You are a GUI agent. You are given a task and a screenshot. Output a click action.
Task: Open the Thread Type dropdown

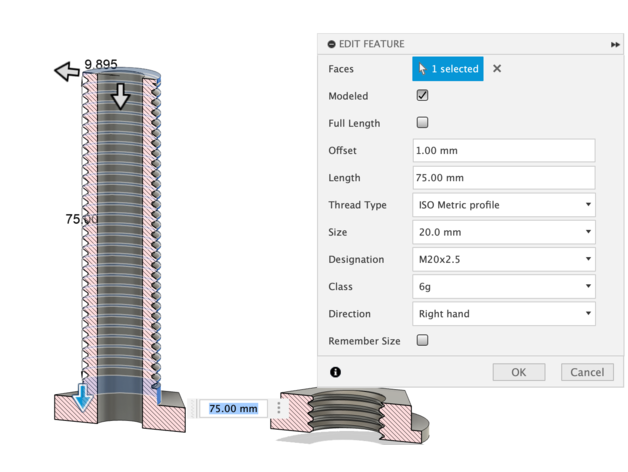tap(504, 205)
